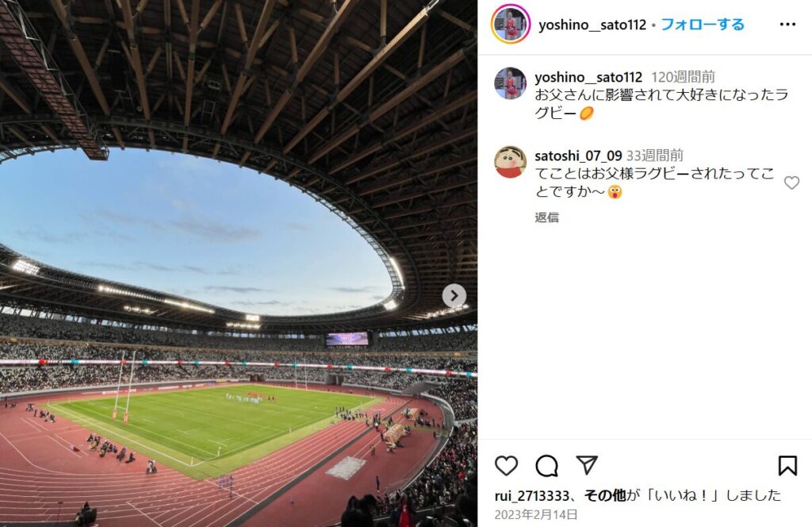Save the post with the bookmark icon

tap(787, 465)
